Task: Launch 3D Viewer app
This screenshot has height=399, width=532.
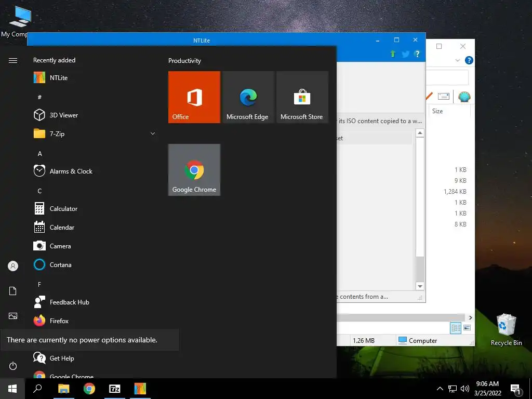Action: pos(95,115)
